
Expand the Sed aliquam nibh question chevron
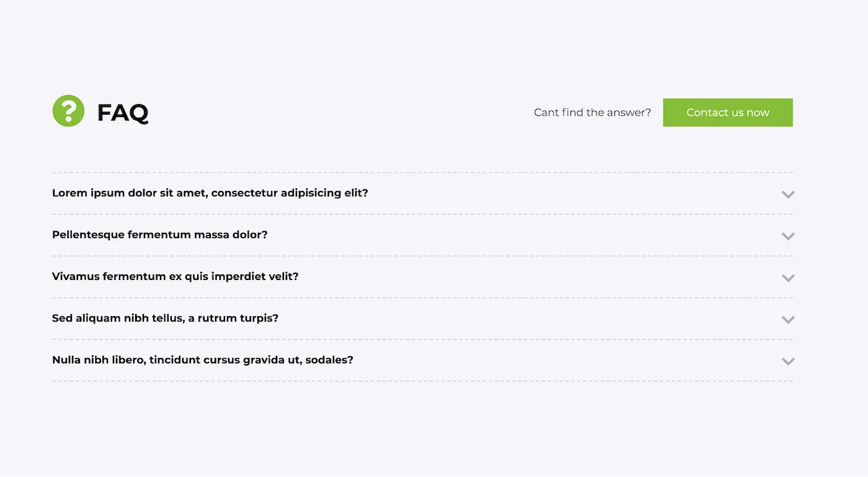(788, 320)
